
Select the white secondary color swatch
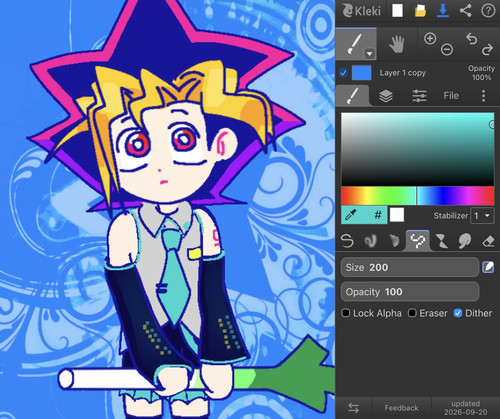click(397, 215)
